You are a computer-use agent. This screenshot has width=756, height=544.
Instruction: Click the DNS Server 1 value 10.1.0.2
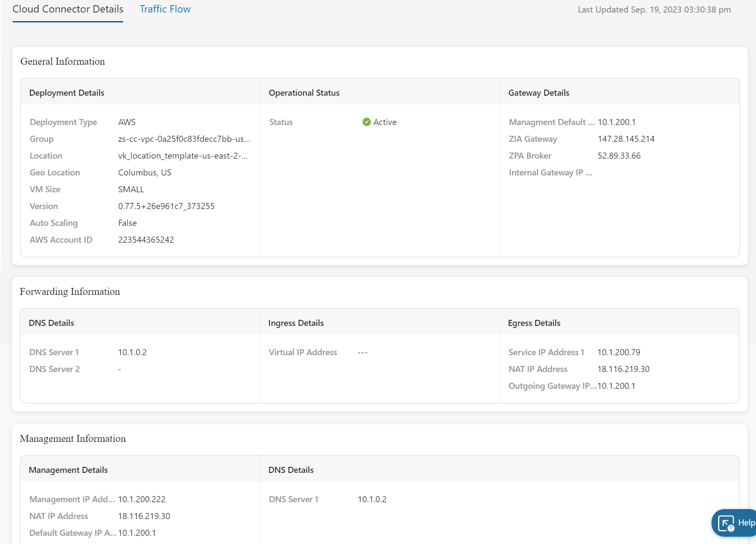[x=132, y=352]
